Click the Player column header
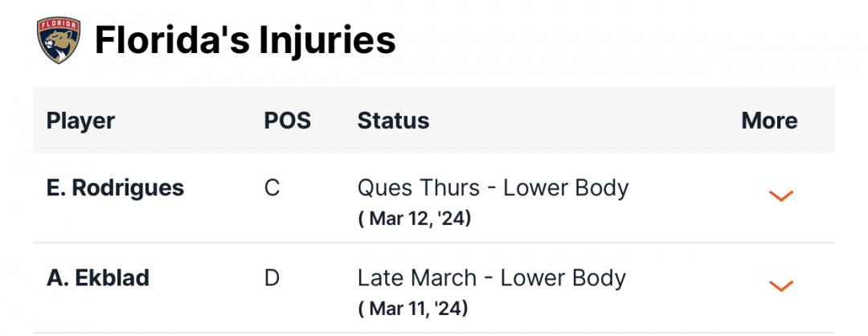This screenshot has height=336, width=868. point(81,121)
